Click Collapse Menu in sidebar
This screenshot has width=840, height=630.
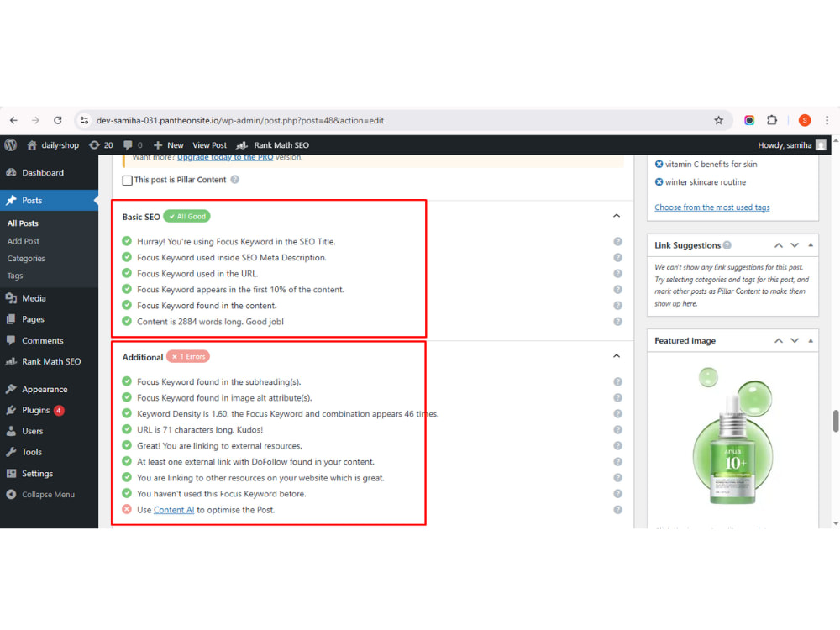(50, 495)
